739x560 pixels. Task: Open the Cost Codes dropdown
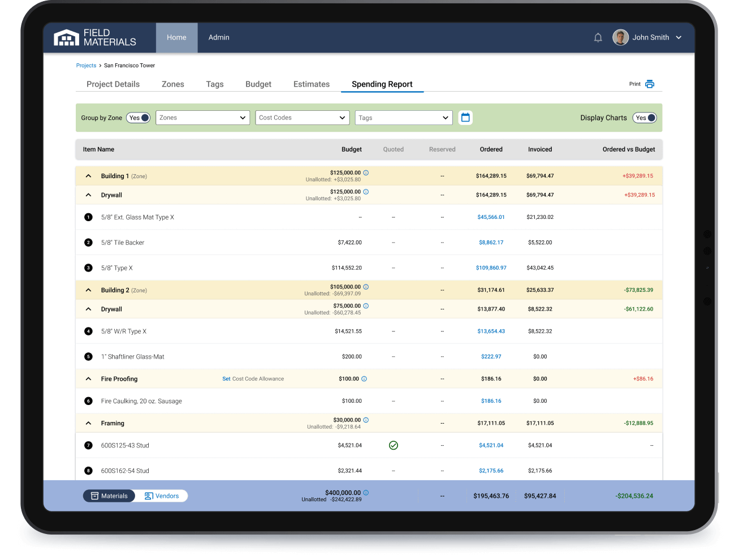pos(302,117)
